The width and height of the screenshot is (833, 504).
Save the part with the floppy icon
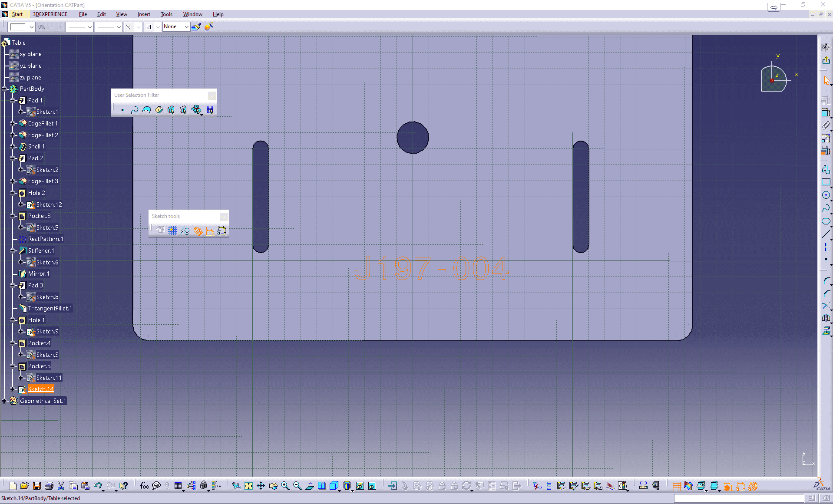point(37,486)
